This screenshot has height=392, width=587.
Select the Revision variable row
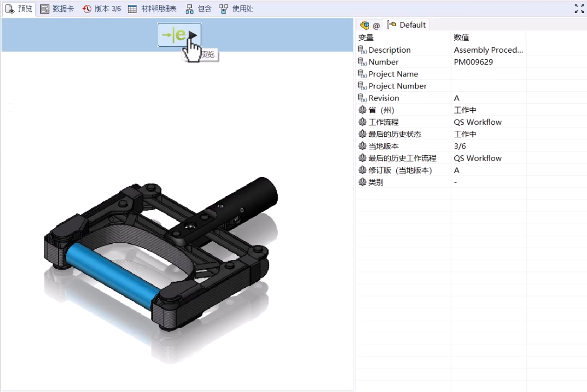click(441, 98)
